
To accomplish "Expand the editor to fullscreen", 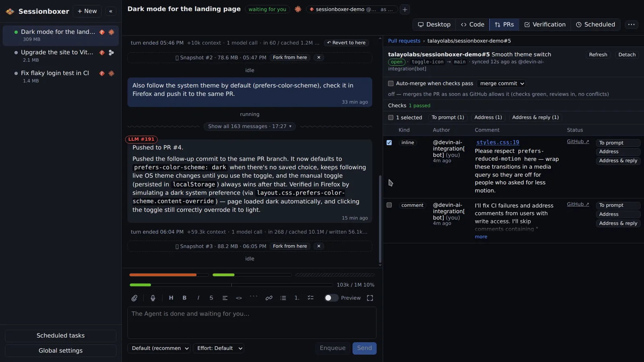I will point(370,298).
